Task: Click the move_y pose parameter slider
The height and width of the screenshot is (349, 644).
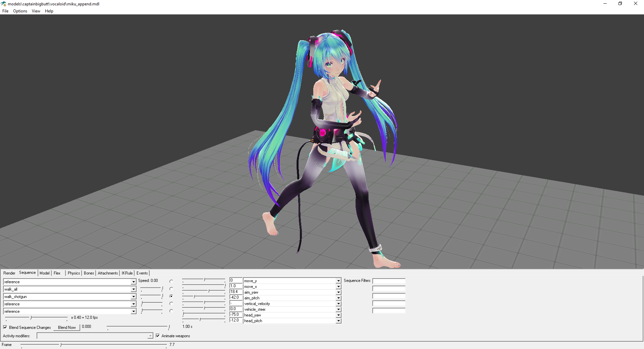Action: point(204,280)
